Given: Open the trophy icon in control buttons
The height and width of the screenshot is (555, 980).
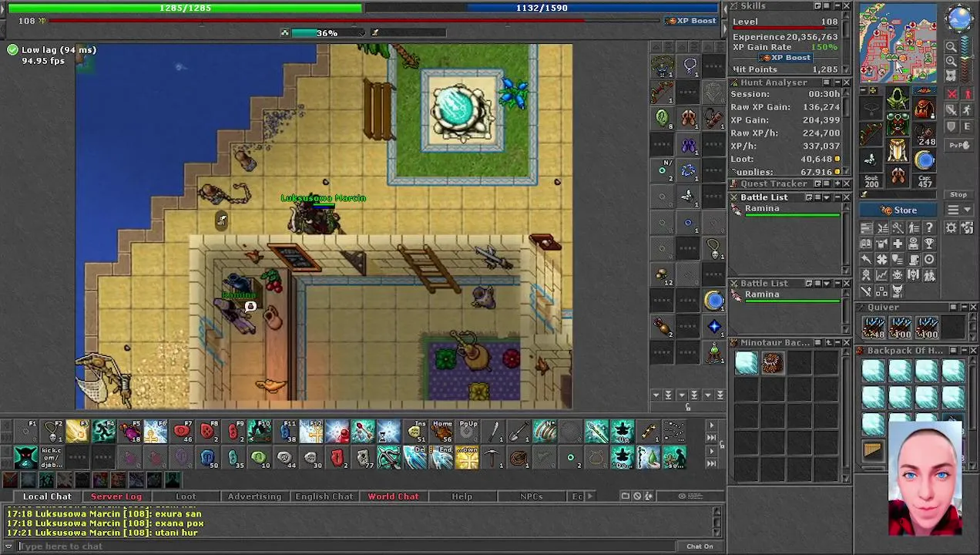Looking at the screenshot, I should tap(929, 244).
